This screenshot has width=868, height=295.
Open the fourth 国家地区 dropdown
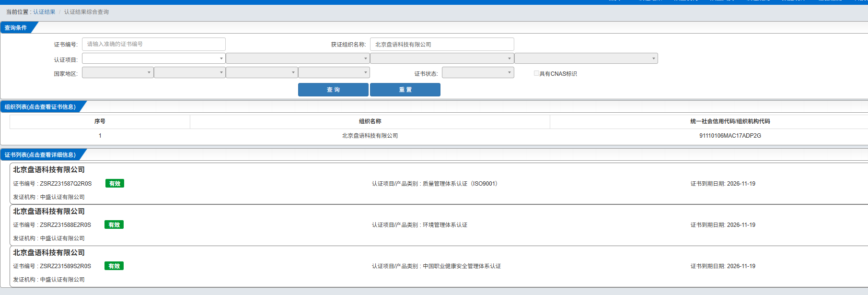point(334,72)
